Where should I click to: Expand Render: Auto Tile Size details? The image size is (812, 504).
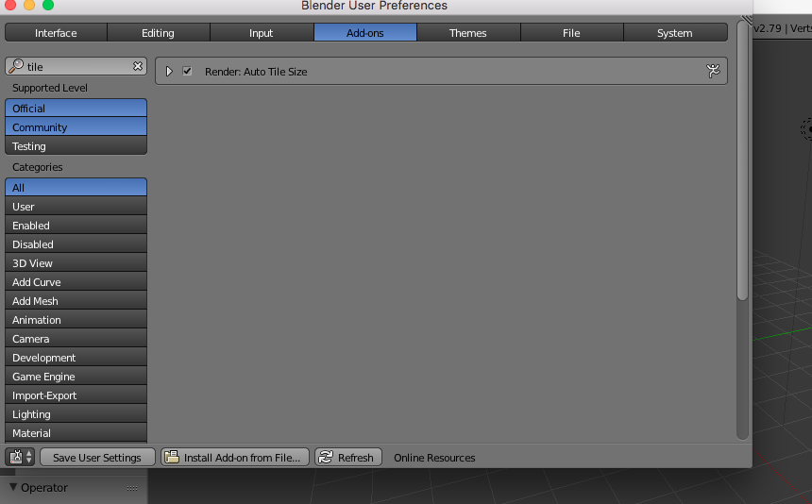[169, 72]
